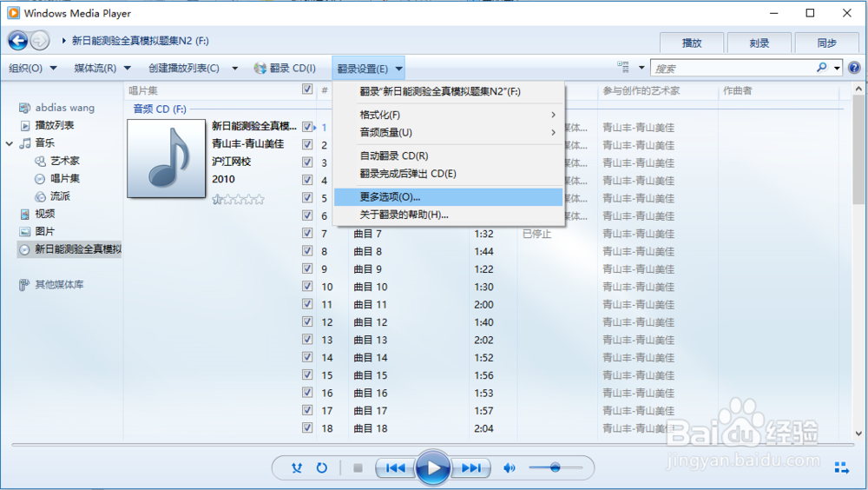Open the search options dropdown arrow
This screenshot has width=868, height=490.
[837, 68]
